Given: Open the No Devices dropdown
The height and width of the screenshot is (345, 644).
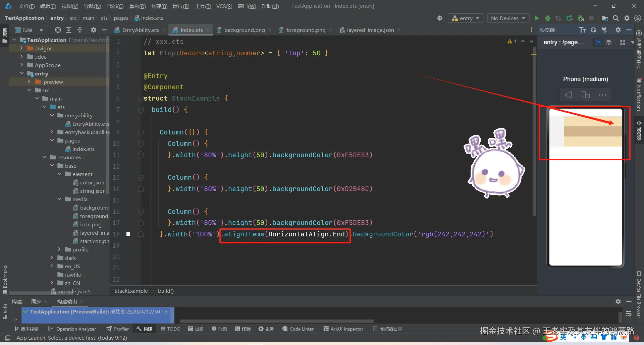Looking at the screenshot, I should pyautogui.click(x=508, y=18).
